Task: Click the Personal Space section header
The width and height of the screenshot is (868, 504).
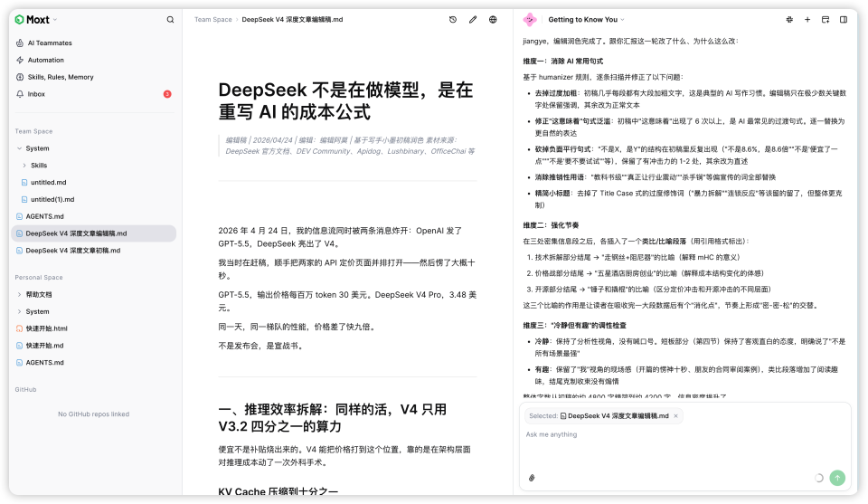Action: pos(39,278)
